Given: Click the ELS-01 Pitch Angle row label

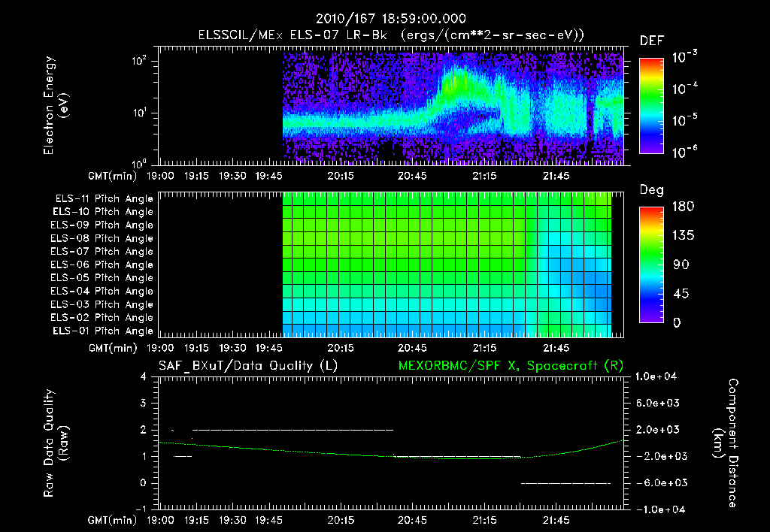Looking at the screenshot, I should 103,331.
